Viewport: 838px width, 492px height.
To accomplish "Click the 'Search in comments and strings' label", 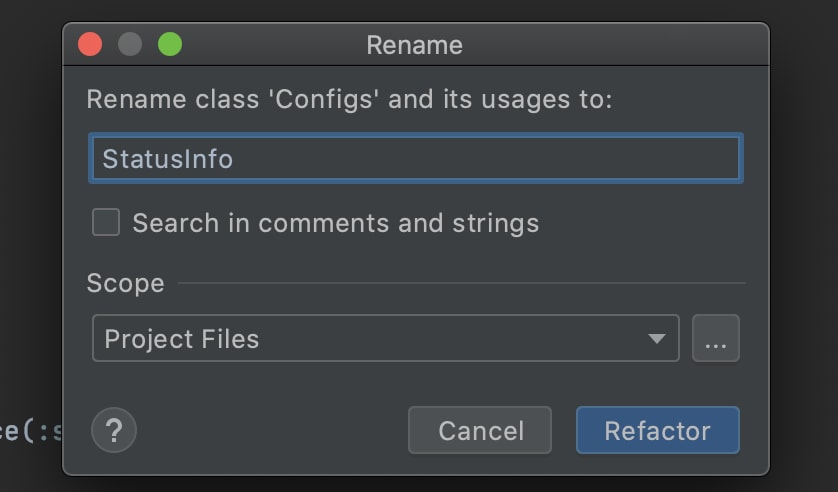I will pyautogui.click(x=336, y=223).
